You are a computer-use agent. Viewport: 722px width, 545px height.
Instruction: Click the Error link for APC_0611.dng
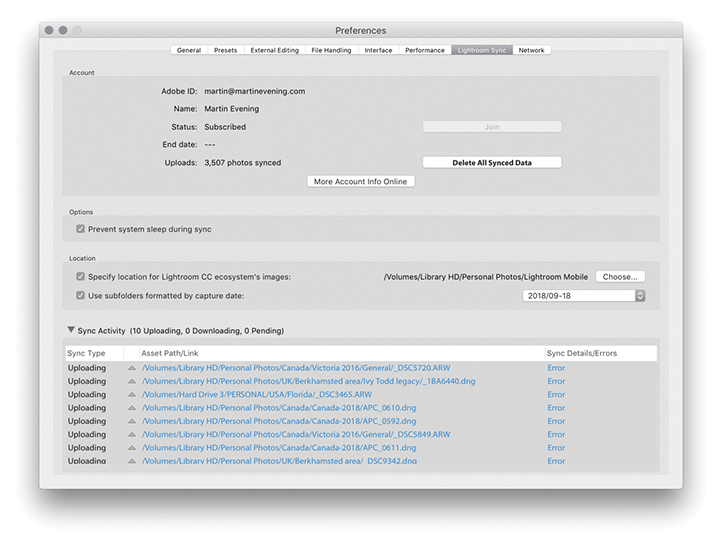(556, 448)
